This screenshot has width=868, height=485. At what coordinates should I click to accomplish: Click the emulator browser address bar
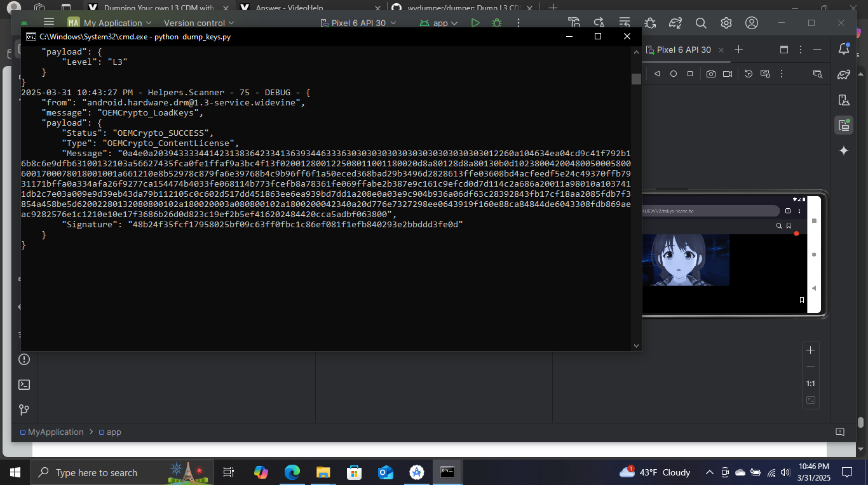pyautogui.click(x=710, y=211)
